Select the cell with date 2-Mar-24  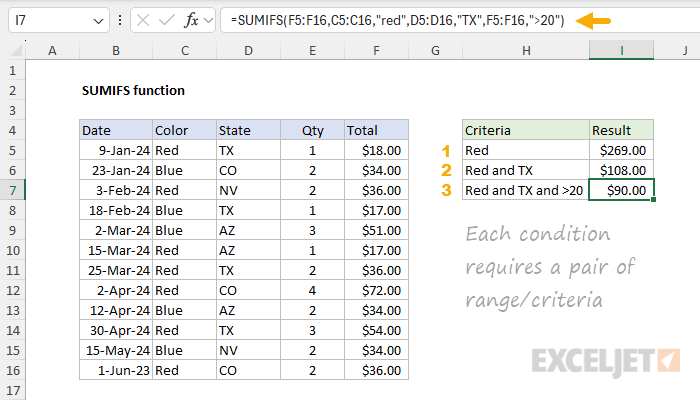coord(116,230)
